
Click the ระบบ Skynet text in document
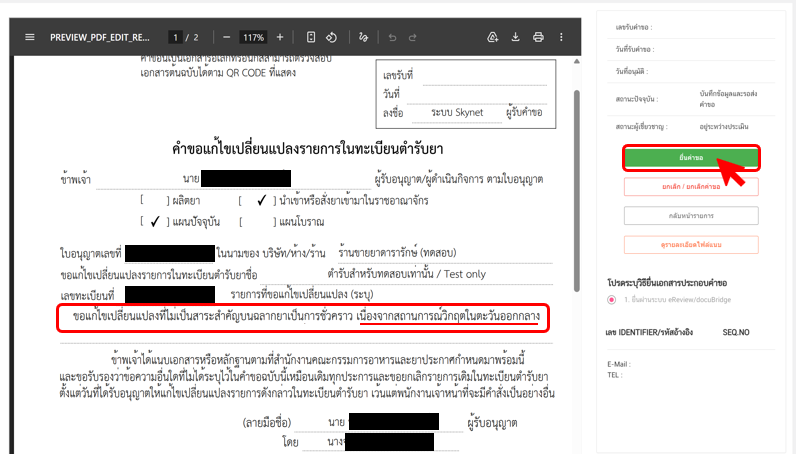point(457,112)
